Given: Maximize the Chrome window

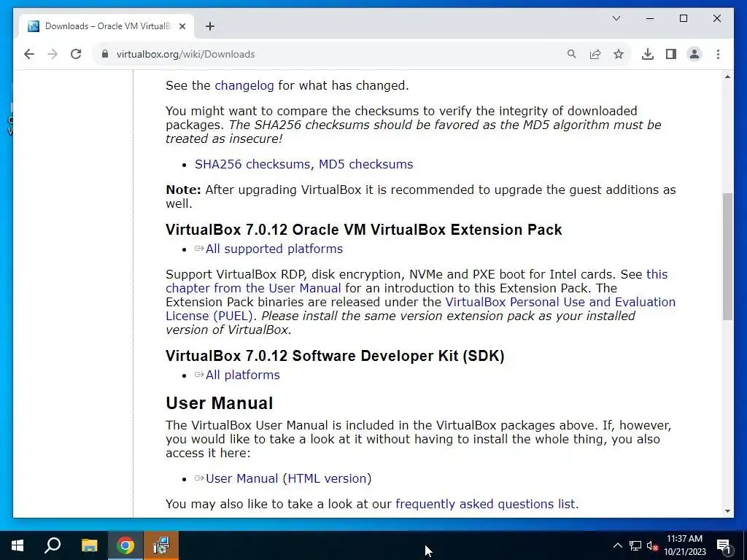Looking at the screenshot, I should coord(683,18).
